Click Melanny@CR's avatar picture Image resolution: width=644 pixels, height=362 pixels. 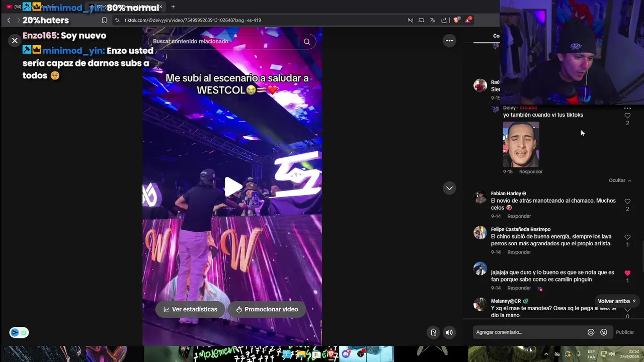[480, 304]
